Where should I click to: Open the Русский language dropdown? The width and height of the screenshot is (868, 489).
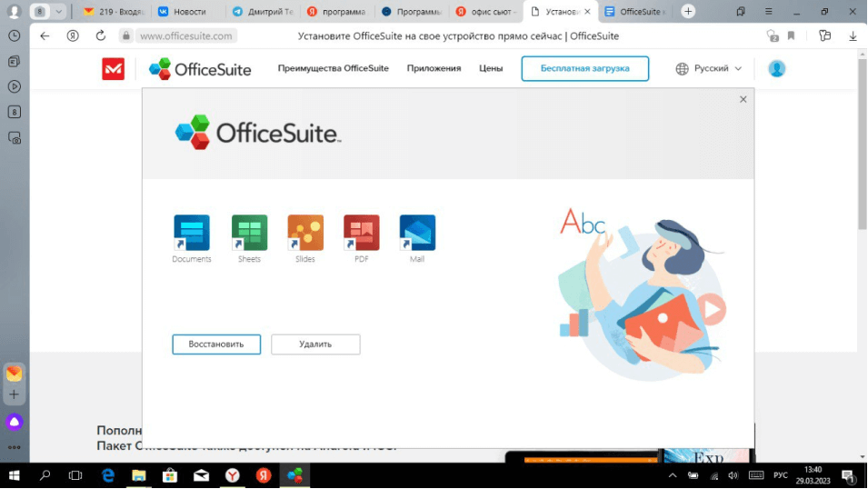coord(718,68)
